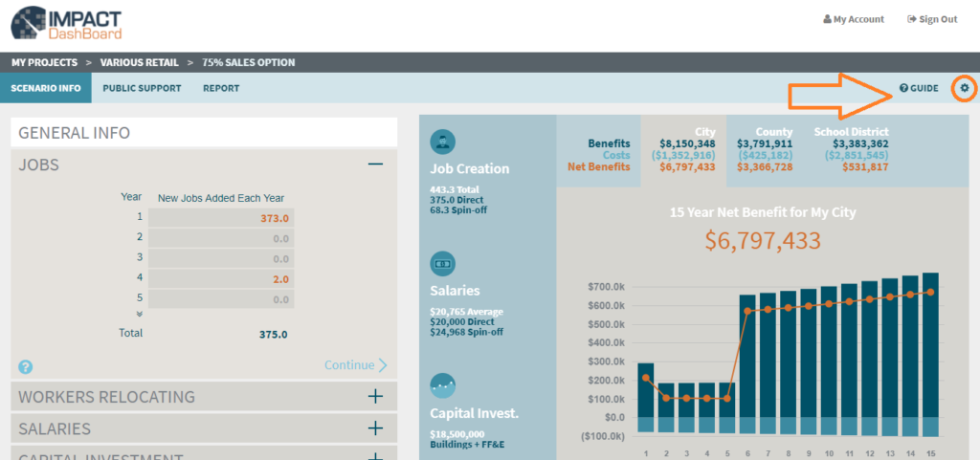Expand the Capital Investment section

375,457
